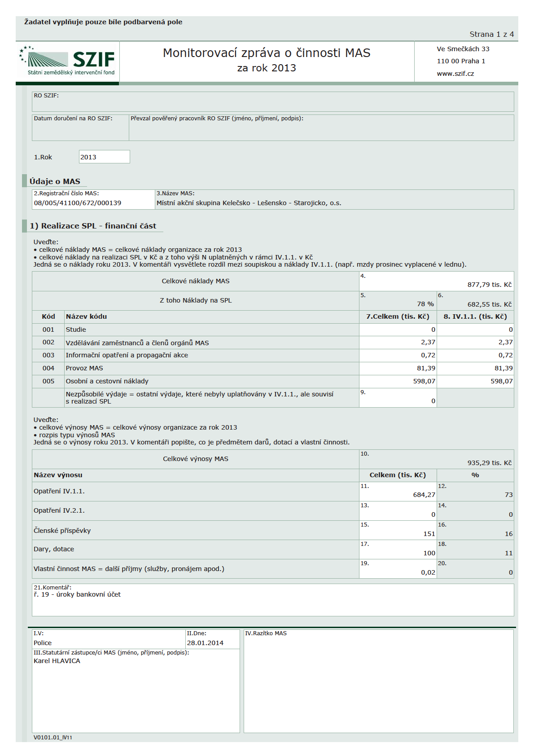The width and height of the screenshot is (534, 756).
Task: Click Členské příspěvky percentage 16
Action: point(475,530)
